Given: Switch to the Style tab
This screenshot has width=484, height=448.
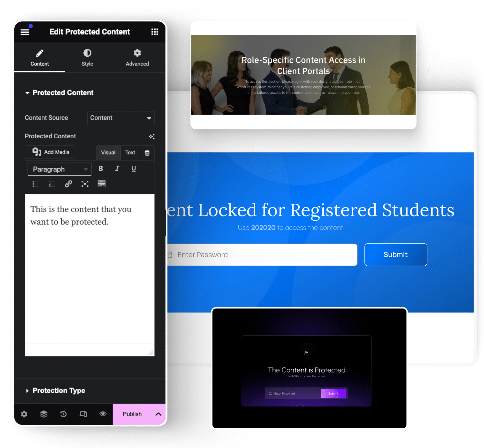Looking at the screenshot, I should point(87,58).
